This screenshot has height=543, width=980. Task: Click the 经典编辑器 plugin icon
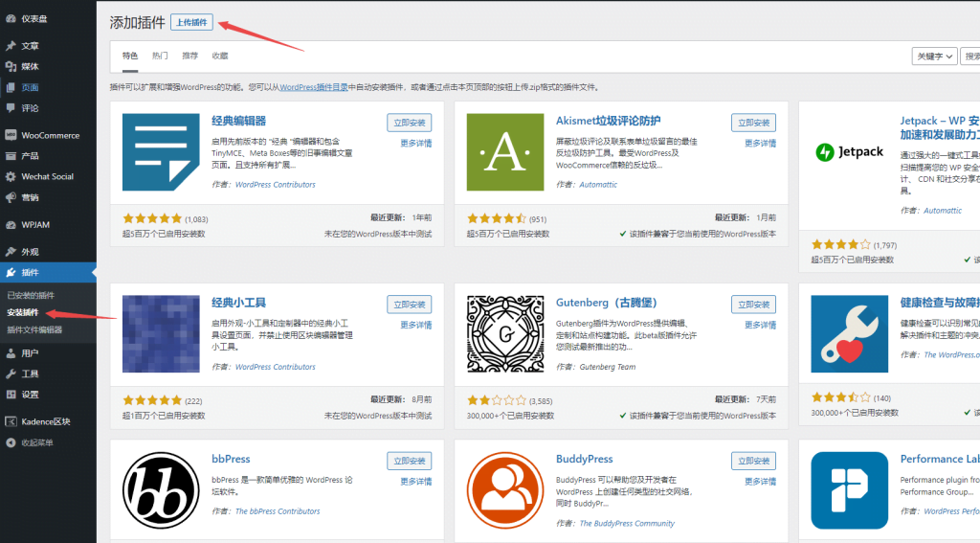[x=161, y=152]
